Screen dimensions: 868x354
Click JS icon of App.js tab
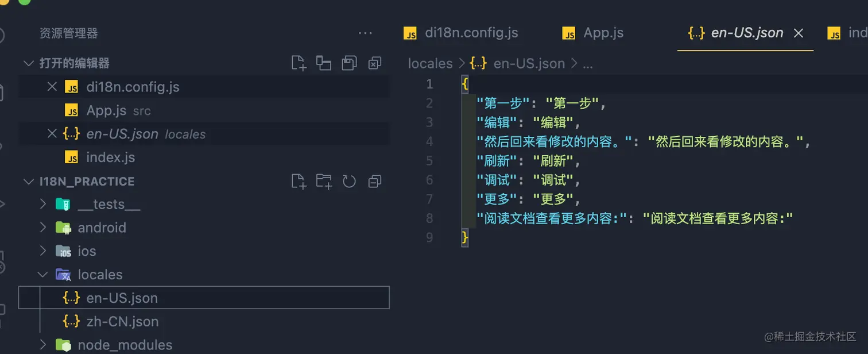tap(568, 33)
